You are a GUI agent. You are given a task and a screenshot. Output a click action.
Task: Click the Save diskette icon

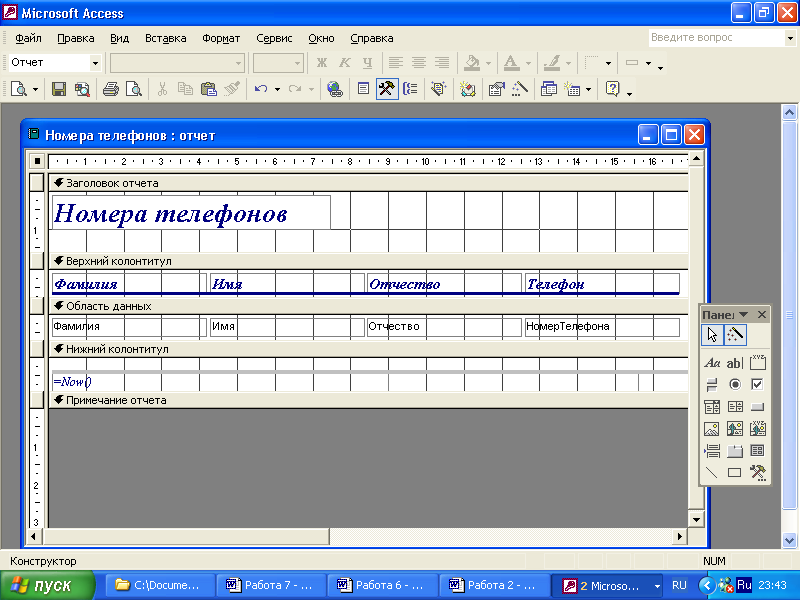tap(59, 89)
